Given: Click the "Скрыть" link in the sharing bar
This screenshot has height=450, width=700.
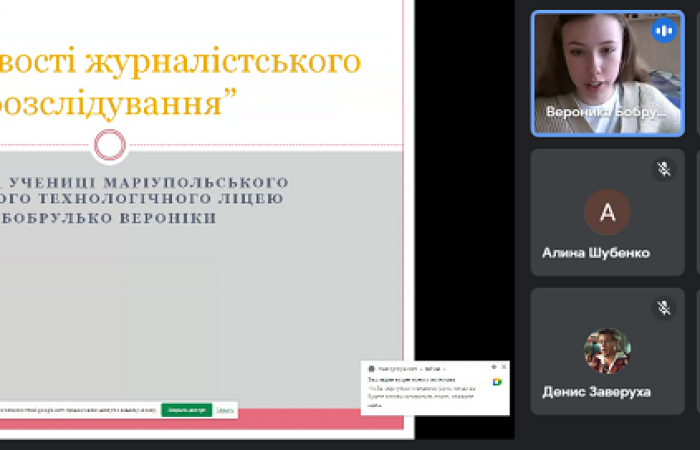Looking at the screenshot, I should (x=226, y=410).
